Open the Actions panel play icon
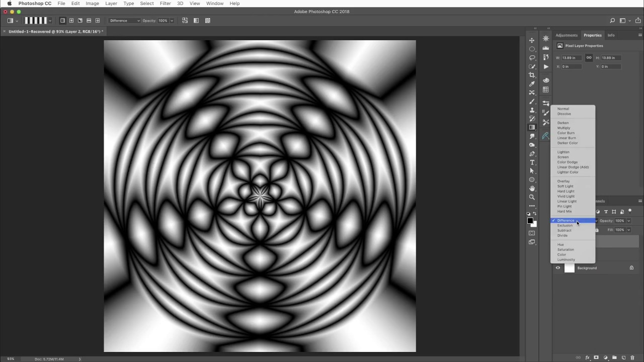The width and height of the screenshot is (644, 362). [546, 66]
